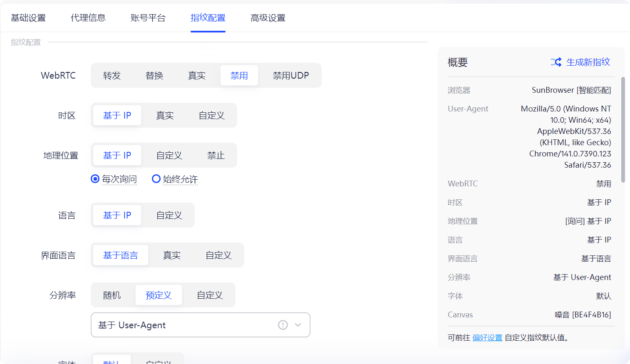Expand the resolution selector chevron
Image resolution: width=630 pixels, height=364 pixels.
point(298,325)
